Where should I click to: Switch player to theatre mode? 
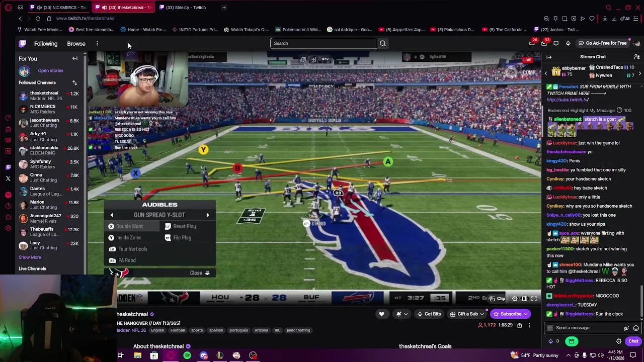coord(524,299)
